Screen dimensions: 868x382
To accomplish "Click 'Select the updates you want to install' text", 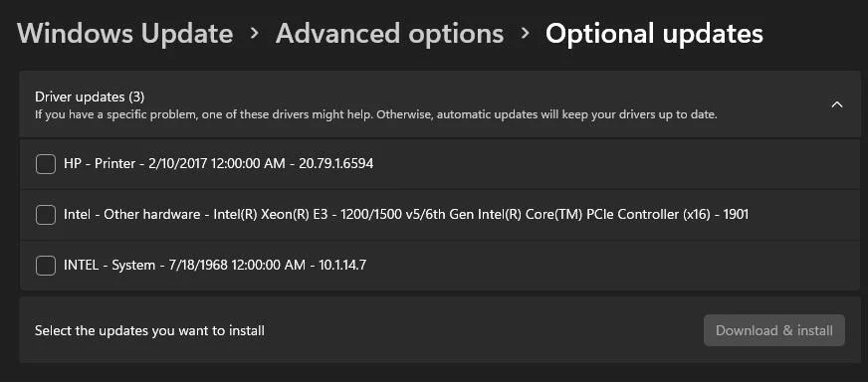I will coord(149,331).
